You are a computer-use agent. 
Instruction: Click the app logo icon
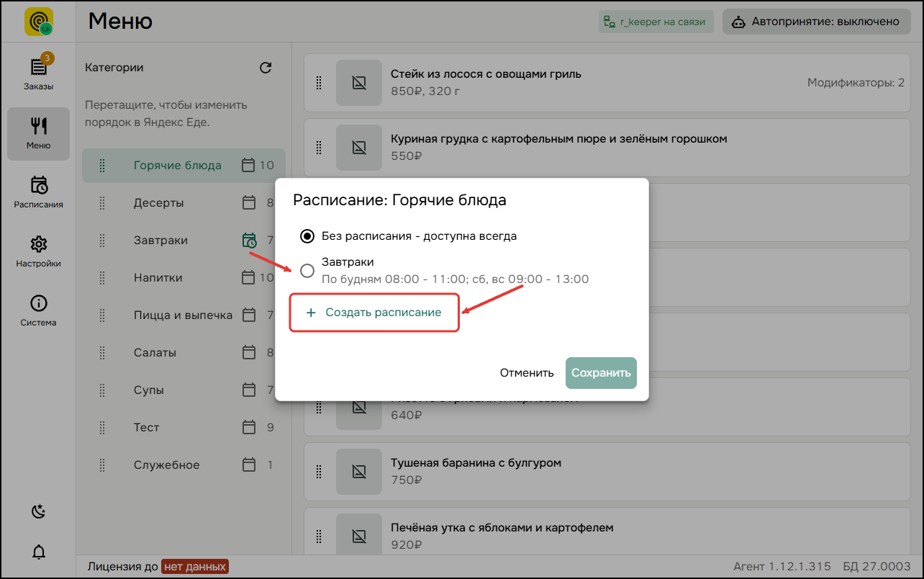38,22
